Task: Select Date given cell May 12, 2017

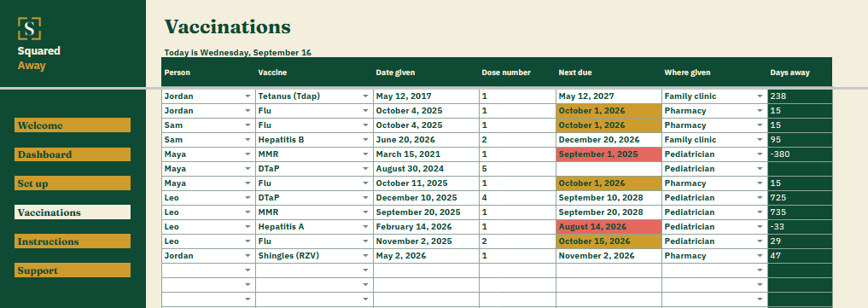Action: pyautogui.click(x=426, y=96)
